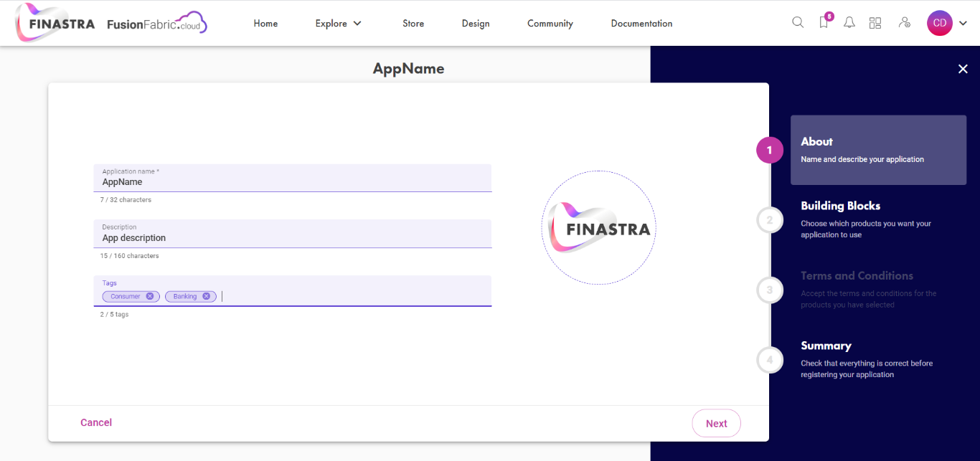This screenshot has width=980, height=461.
Task: Click the '7 / 32 characters' counter
Action: [126, 200]
